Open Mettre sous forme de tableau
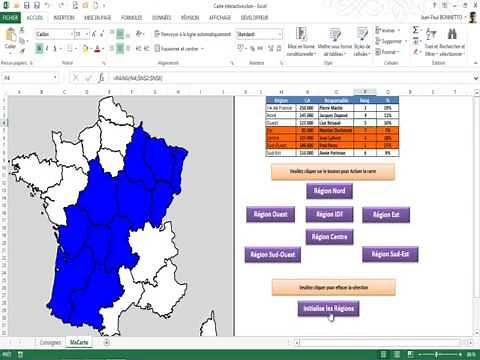The image size is (480, 360). point(335,42)
